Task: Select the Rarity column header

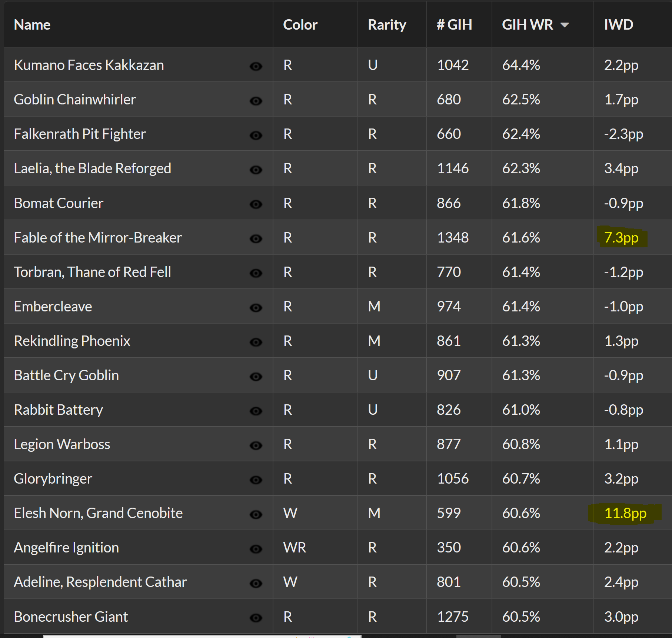Action: tap(387, 25)
